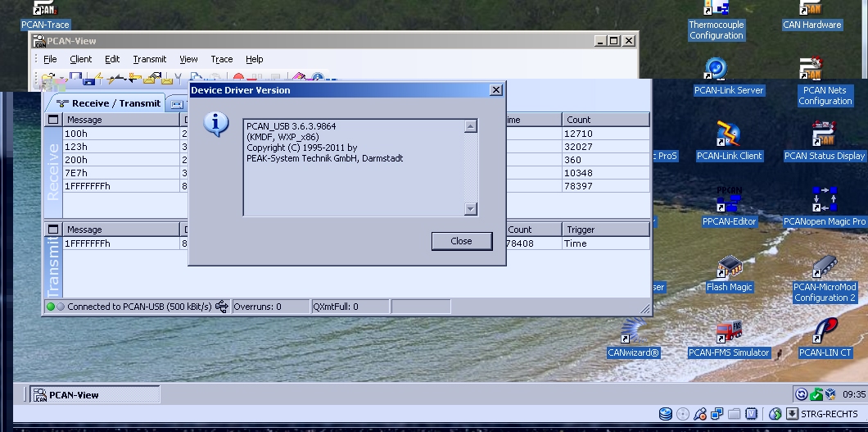Screen dimensions: 868x432
Task: Click the VirtualBox USB devices status icon
Action: pyautogui.click(x=699, y=414)
